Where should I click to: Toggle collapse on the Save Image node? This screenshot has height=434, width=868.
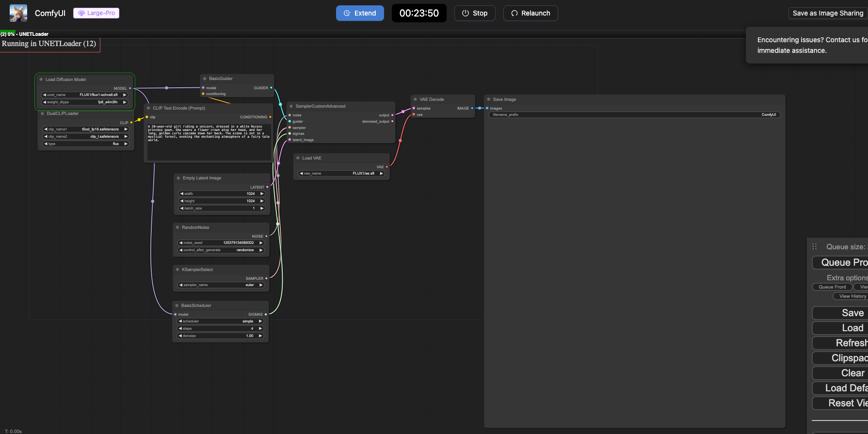[x=489, y=99]
